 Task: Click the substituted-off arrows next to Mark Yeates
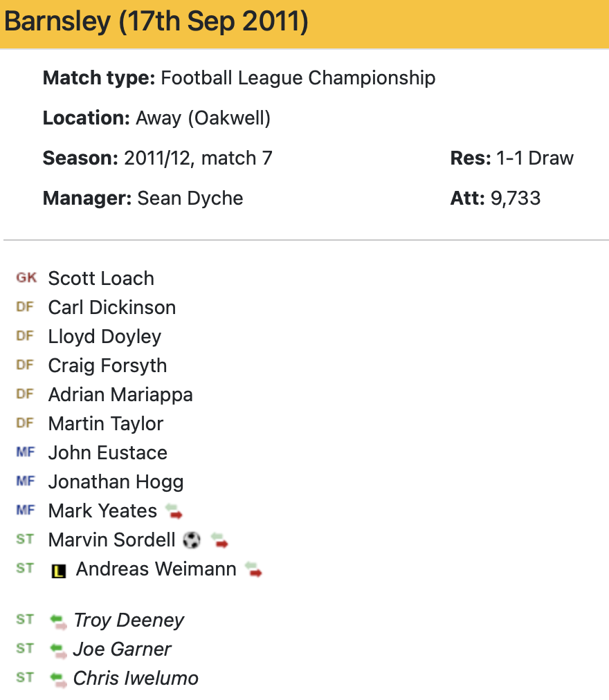[x=174, y=512]
